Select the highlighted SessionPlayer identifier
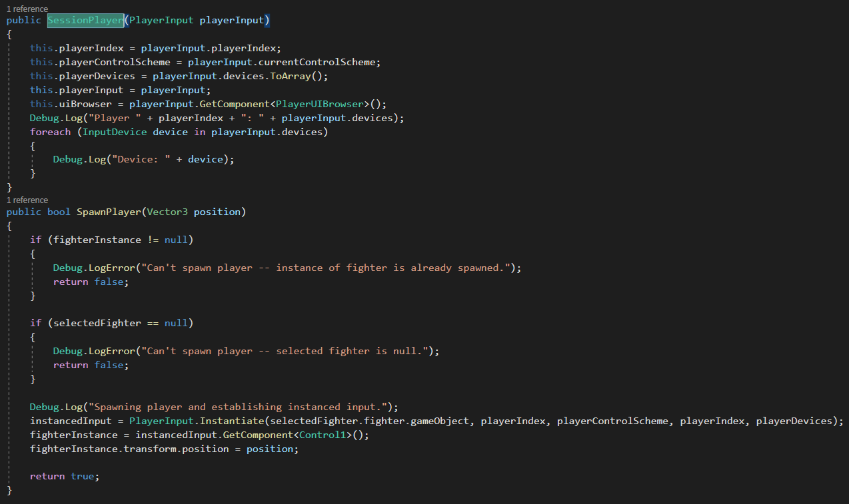 [85, 20]
